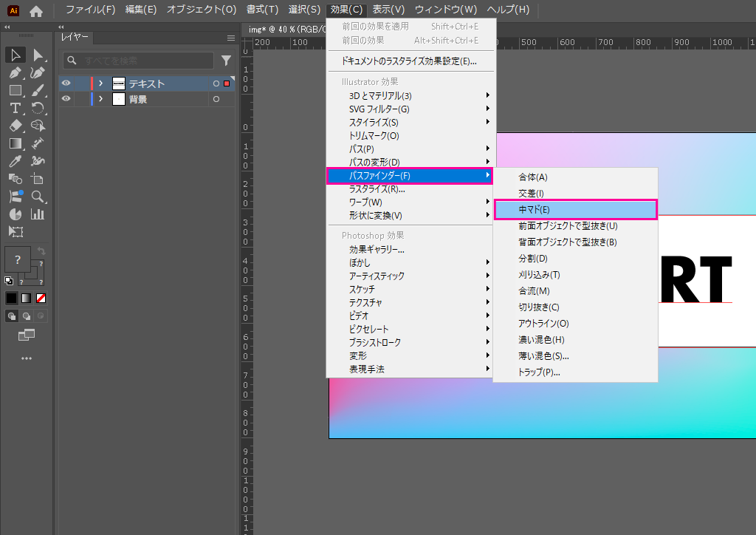Click the target circle of 背景 layer

click(x=216, y=99)
